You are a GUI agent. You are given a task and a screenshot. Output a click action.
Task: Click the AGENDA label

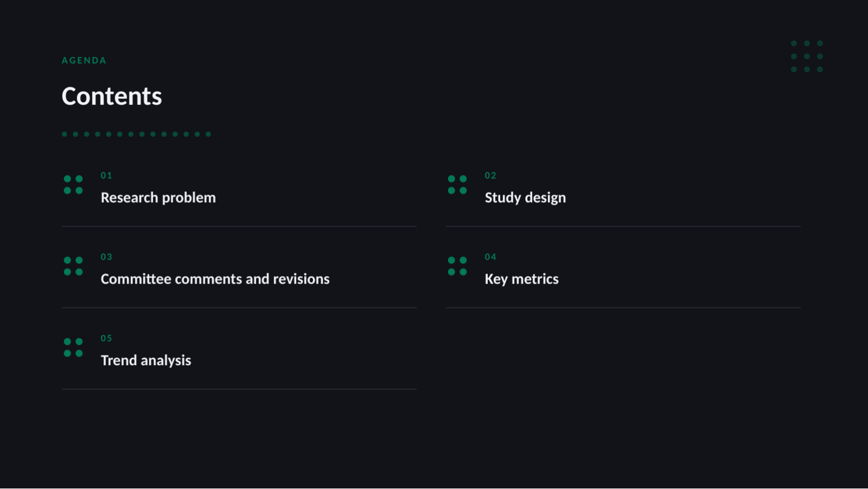tap(84, 60)
